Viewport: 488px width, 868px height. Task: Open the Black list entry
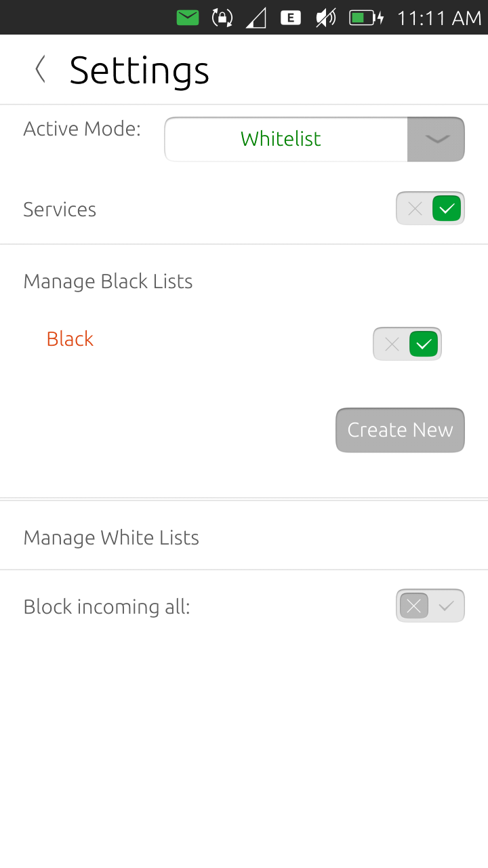coord(70,339)
